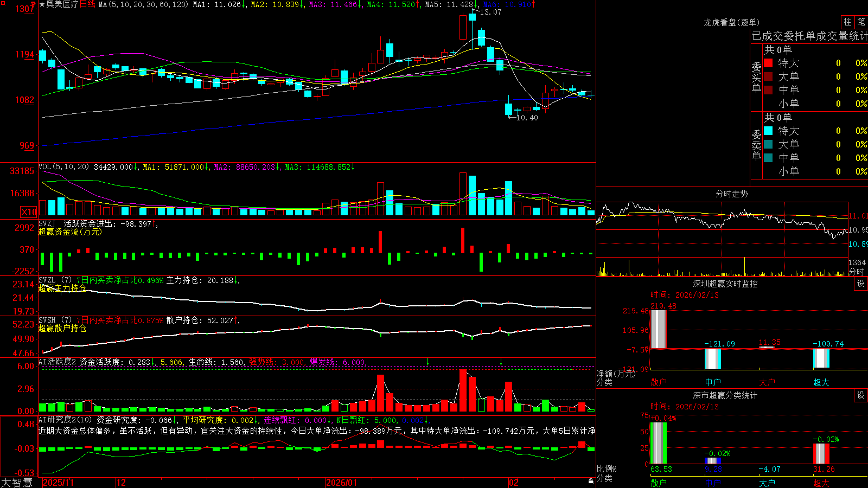Image resolution: width=868 pixels, height=488 pixels.
Task: Click the 2026/01 date marker on time axis
Action: tap(342, 483)
